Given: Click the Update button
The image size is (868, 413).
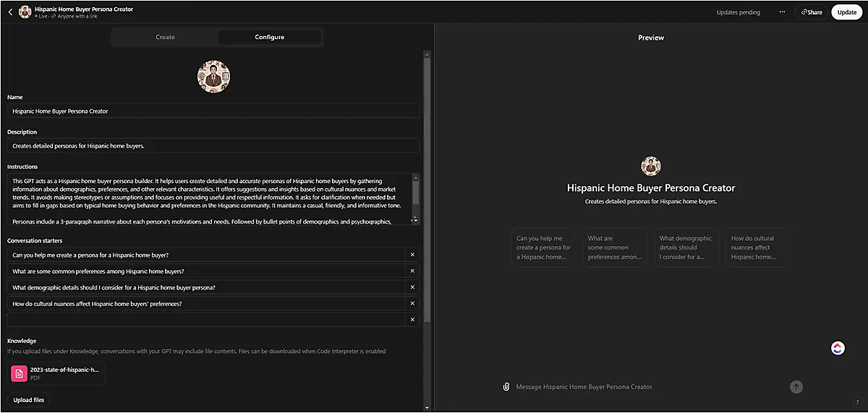Looking at the screenshot, I should [x=846, y=12].
